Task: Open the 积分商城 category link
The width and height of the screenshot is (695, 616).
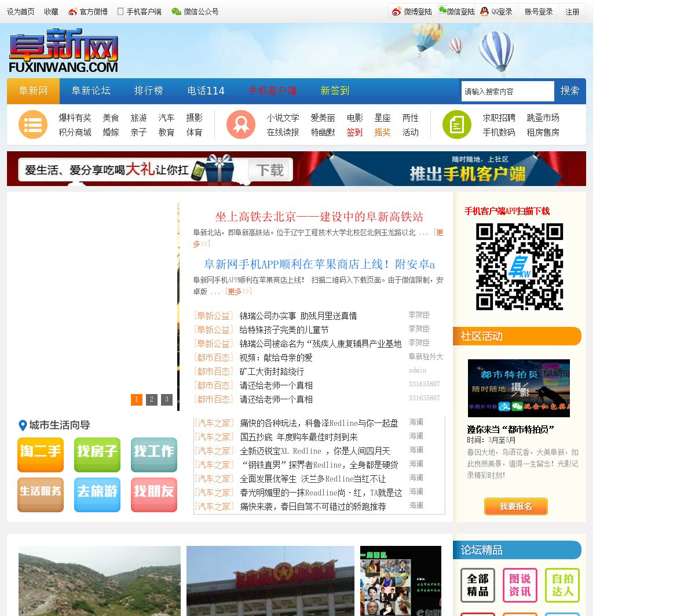Action: [x=75, y=132]
